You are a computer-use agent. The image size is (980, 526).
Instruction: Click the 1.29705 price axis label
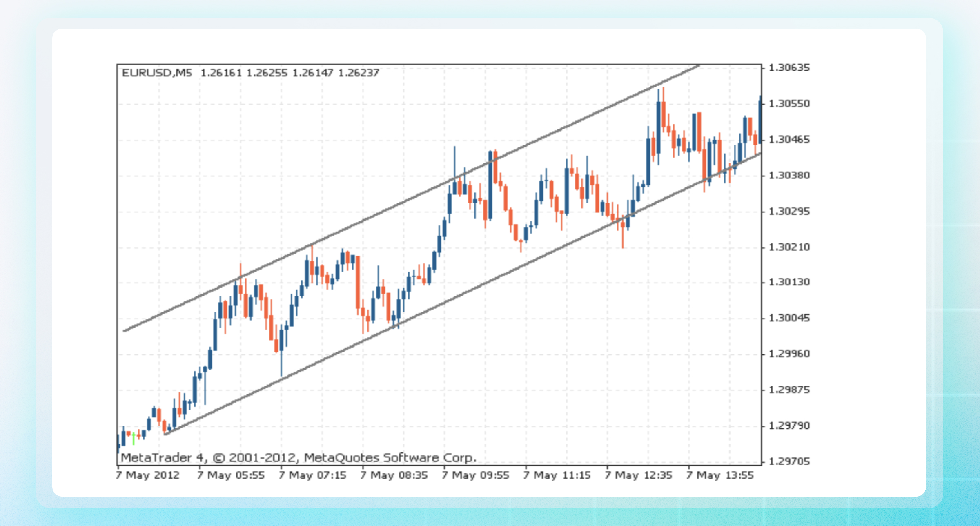(789, 461)
